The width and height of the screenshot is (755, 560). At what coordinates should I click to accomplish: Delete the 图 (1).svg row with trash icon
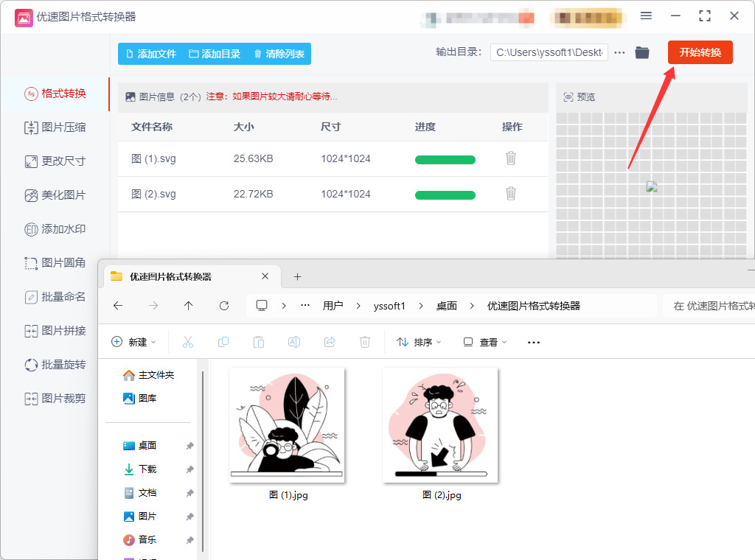(x=511, y=158)
